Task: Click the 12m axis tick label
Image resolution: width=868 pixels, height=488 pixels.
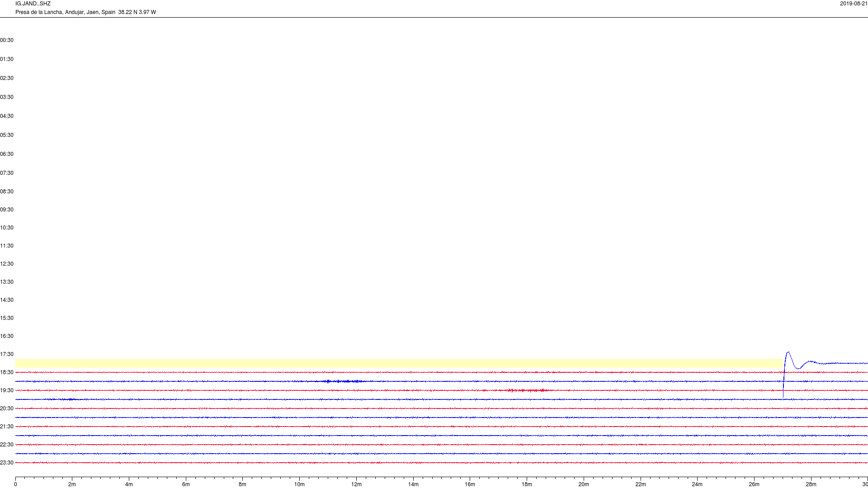Action: point(356,484)
